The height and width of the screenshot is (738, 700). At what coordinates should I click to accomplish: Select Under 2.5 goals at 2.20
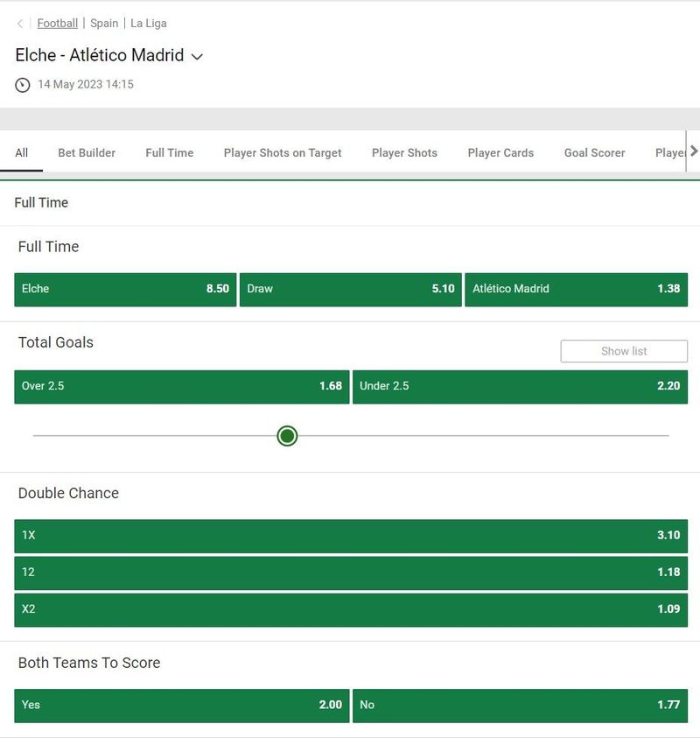(x=520, y=387)
